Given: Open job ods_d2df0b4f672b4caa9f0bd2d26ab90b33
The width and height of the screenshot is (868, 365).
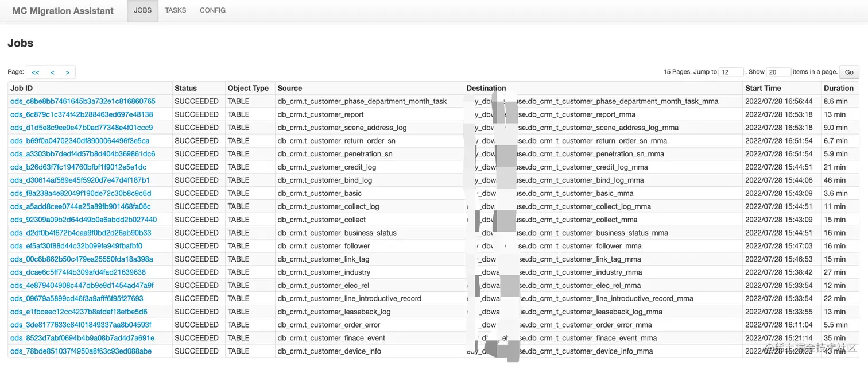Looking at the screenshot, I should pyautogui.click(x=81, y=233).
